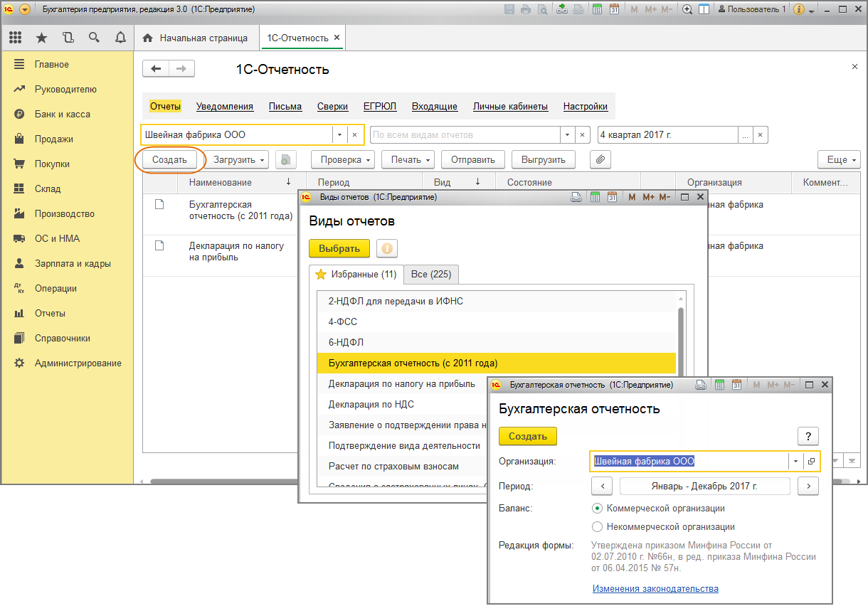868x611 pixels.
Task: Select Декларация по НДС in list
Action: (x=371, y=405)
